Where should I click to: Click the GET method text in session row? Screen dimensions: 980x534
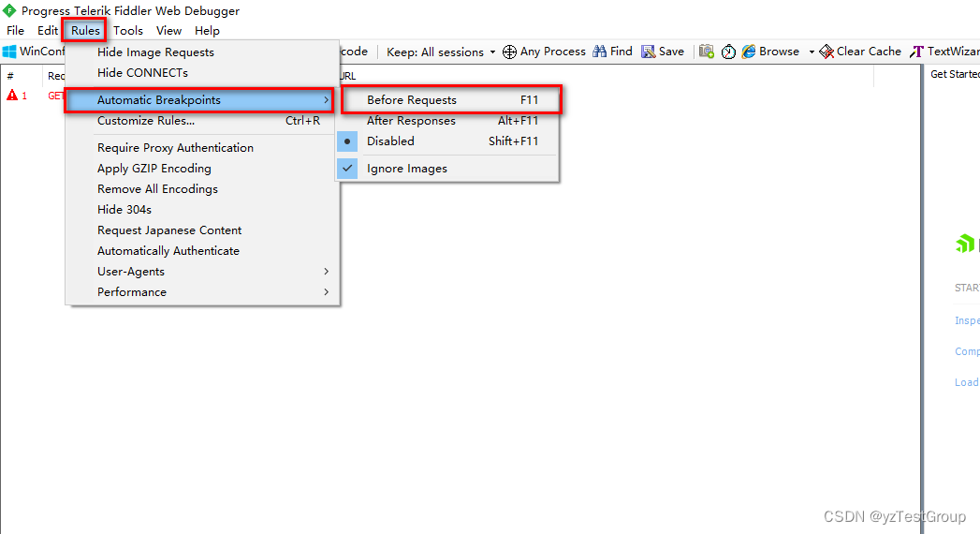tap(56, 96)
